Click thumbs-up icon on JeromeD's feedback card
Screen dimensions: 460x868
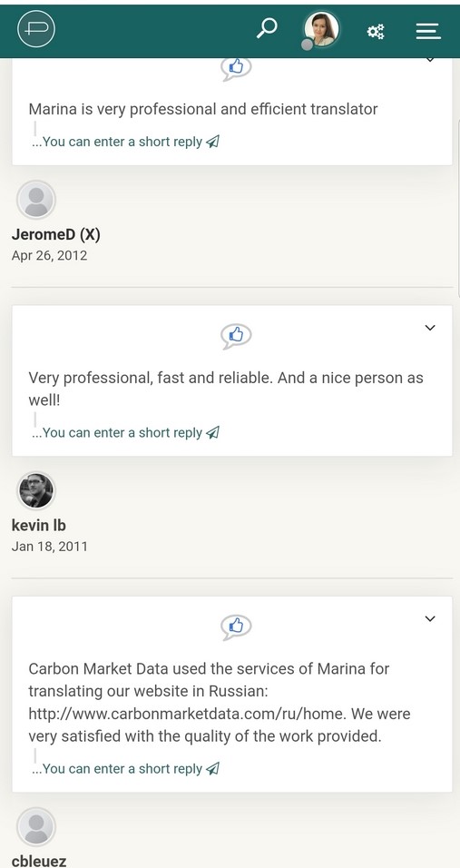click(x=236, y=69)
